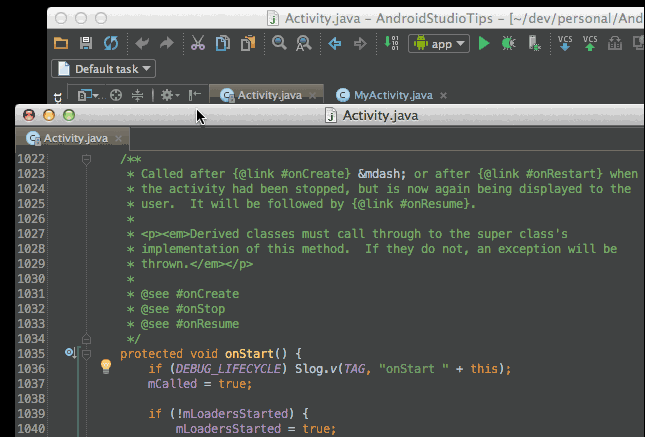This screenshot has height=437, width=645.
Task: Minimize the floating Activity.java window
Action: [x=49, y=115]
